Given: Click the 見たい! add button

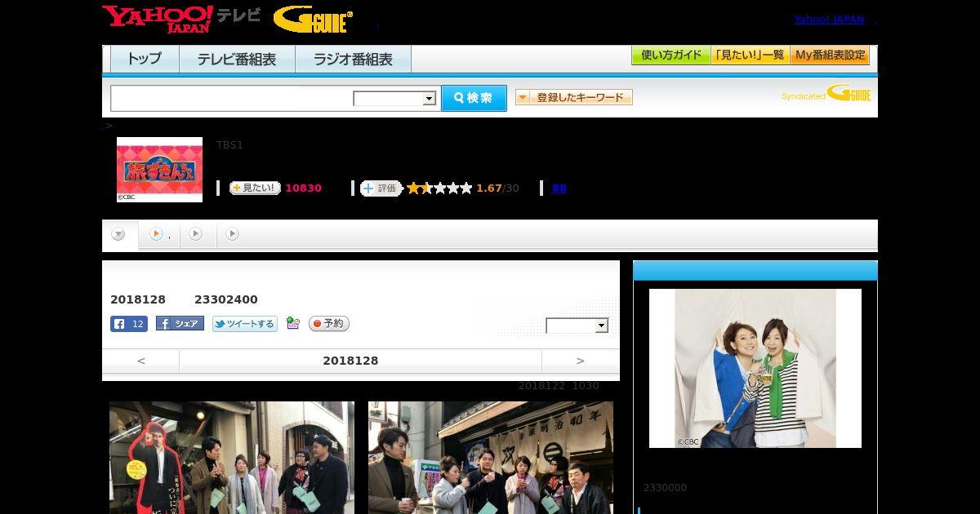Looking at the screenshot, I should (255, 188).
